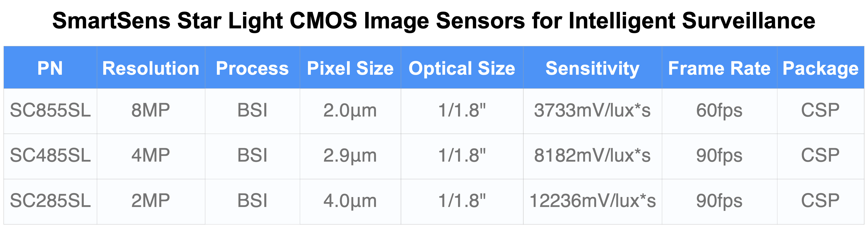Viewport: 868px width, 229px height.
Task: Select the 8MP resolution cell
Action: point(151,111)
